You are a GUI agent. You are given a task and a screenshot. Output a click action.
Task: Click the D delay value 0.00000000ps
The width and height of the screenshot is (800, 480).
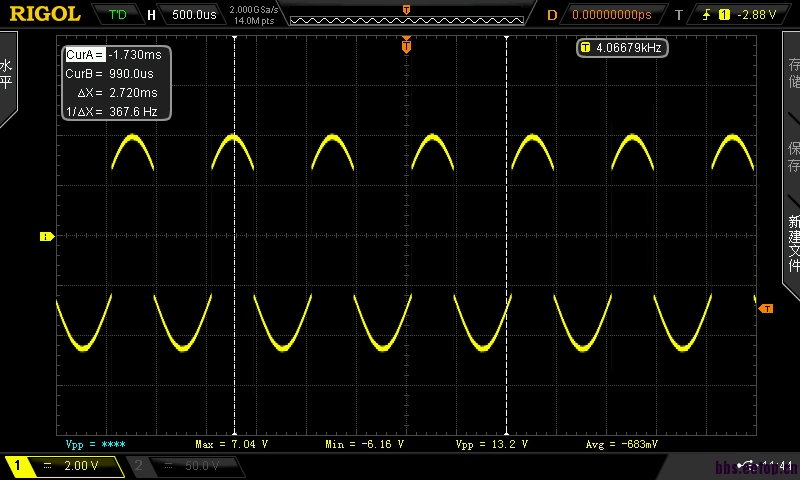pyautogui.click(x=612, y=15)
